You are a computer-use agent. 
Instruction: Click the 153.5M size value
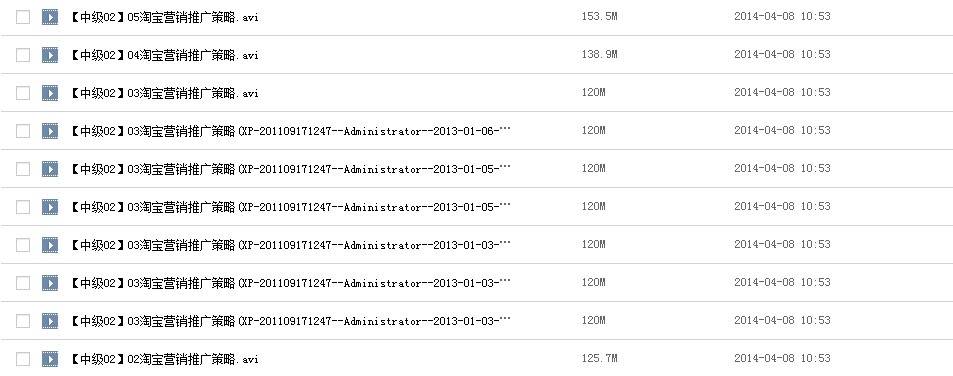pyautogui.click(x=599, y=16)
